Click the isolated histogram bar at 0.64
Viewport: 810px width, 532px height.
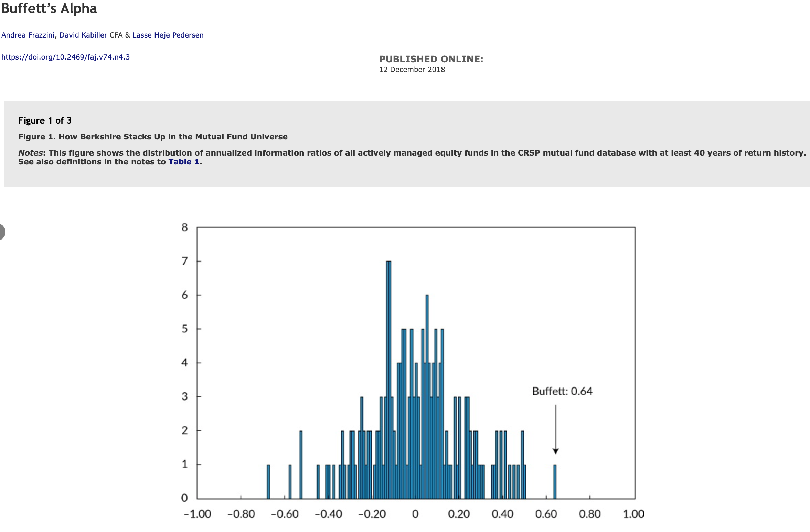tap(555, 482)
